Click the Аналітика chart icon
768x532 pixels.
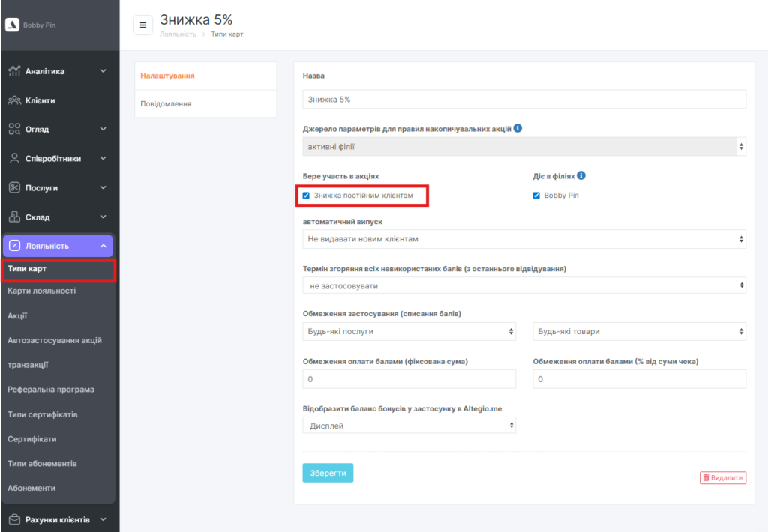pyautogui.click(x=14, y=71)
